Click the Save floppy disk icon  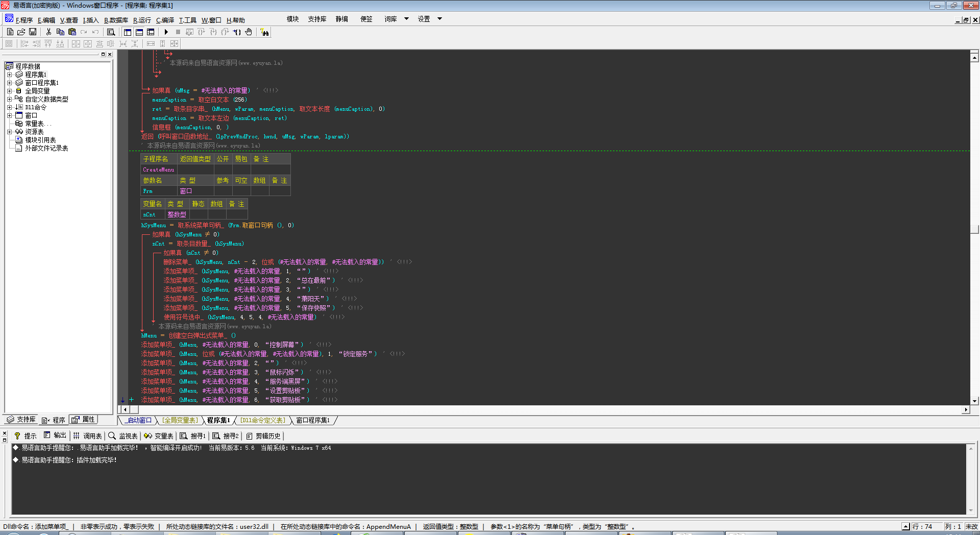(33, 32)
